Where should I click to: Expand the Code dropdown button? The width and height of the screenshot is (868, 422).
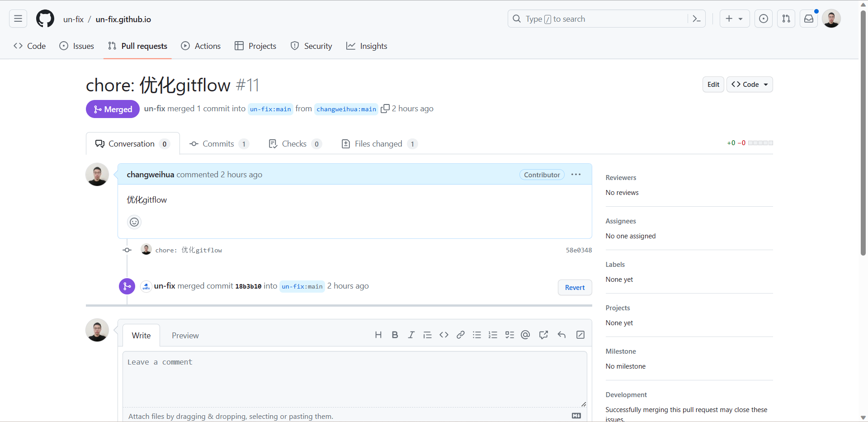pos(750,85)
